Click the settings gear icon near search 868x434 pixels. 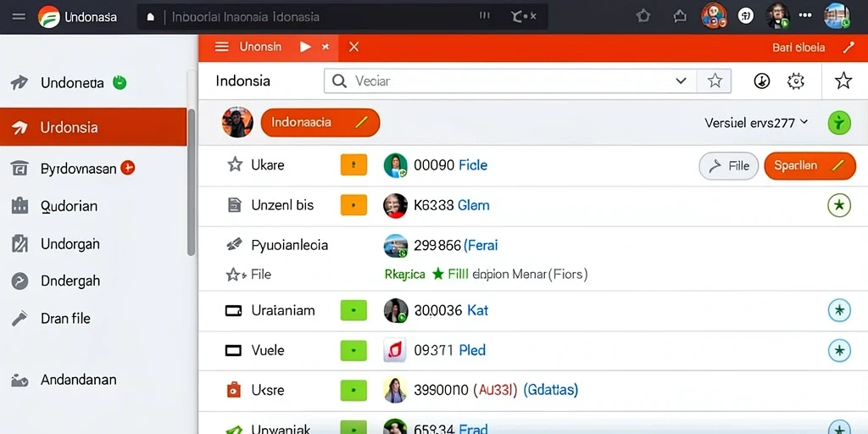pos(795,81)
